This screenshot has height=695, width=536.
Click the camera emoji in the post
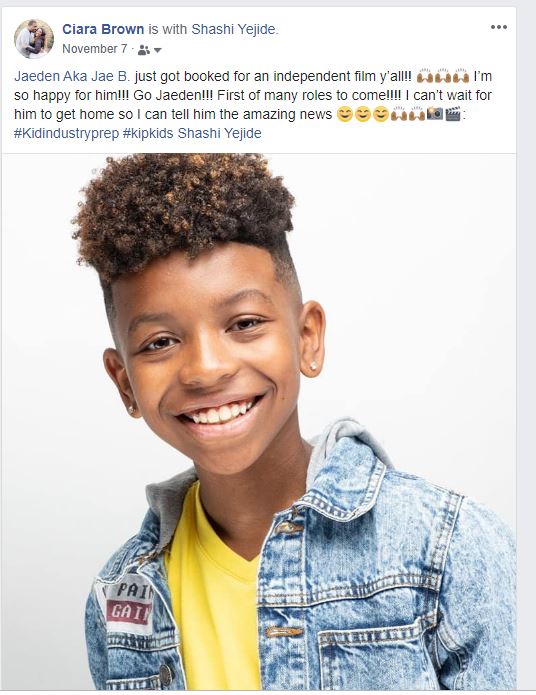(x=435, y=114)
